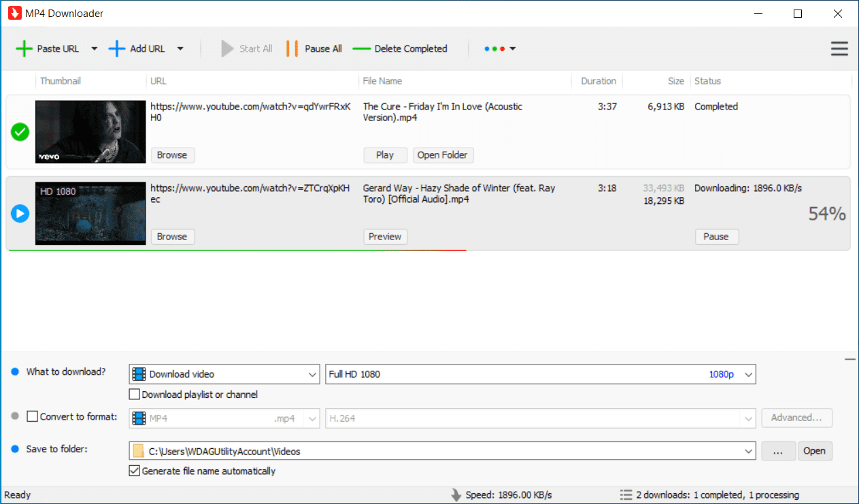Image resolution: width=859 pixels, height=504 pixels.
Task: Click the ellipsis folder browse button
Action: click(778, 451)
